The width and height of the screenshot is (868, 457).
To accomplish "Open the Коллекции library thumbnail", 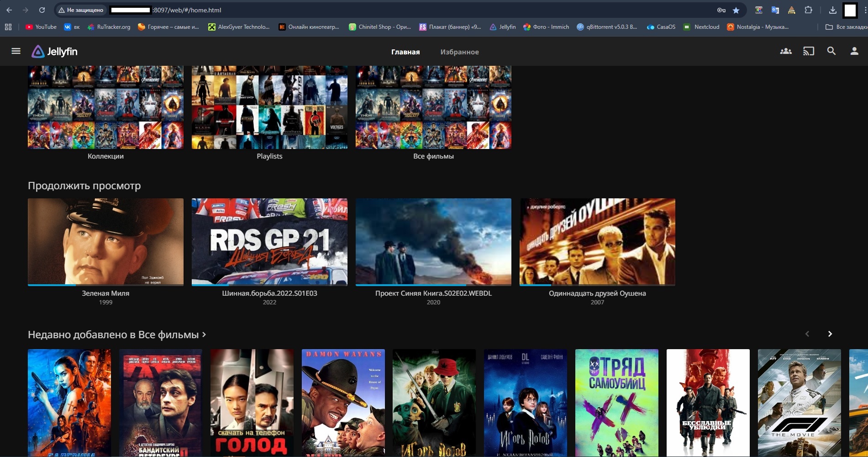I will pyautogui.click(x=105, y=107).
